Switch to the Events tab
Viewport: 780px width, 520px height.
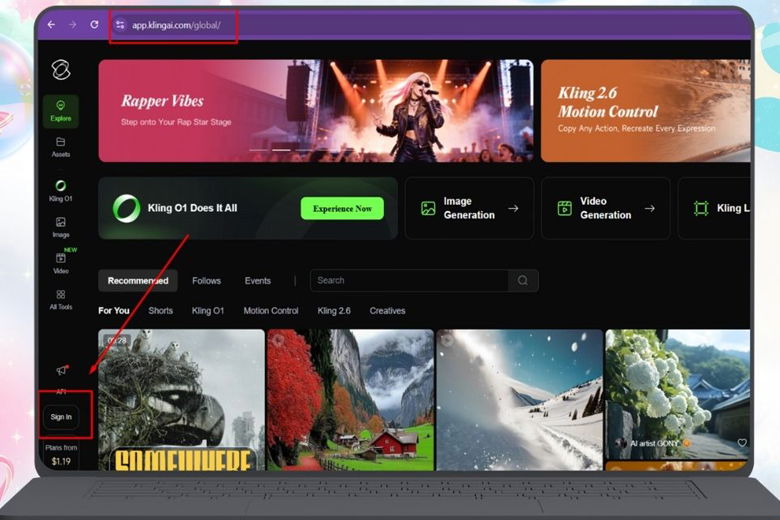(x=257, y=281)
